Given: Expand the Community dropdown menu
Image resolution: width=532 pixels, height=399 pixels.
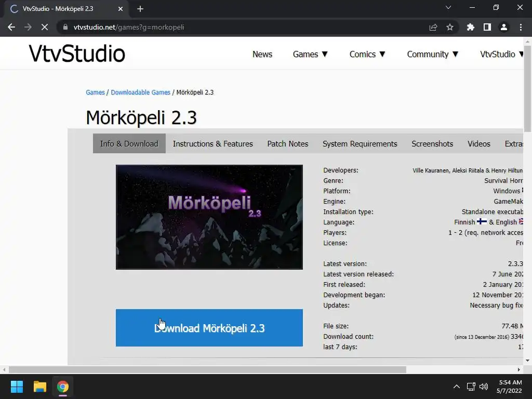Looking at the screenshot, I should pyautogui.click(x=433, y=54).
